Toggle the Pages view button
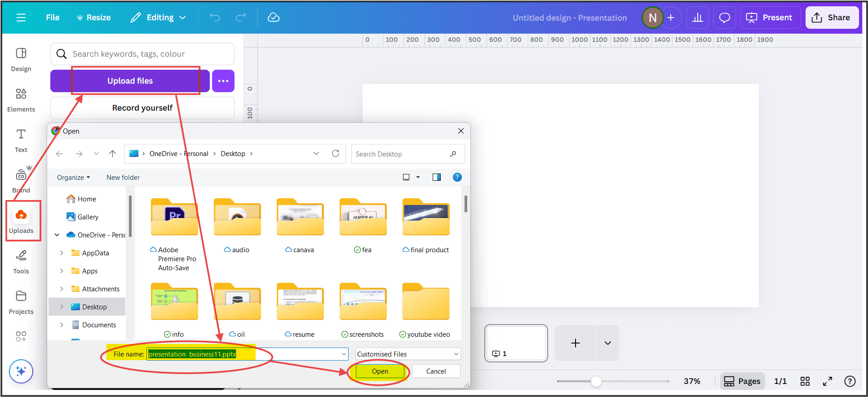This screenshot has width=868, height=397. (742, 381)
